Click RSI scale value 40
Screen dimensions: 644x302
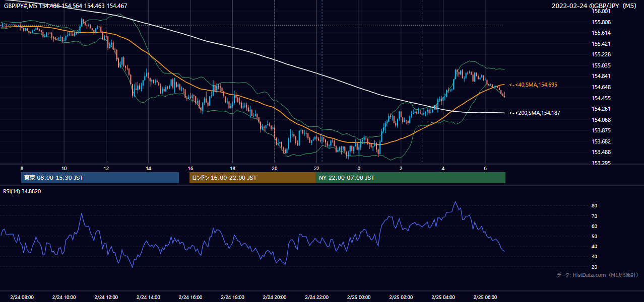tap(595, 247)
